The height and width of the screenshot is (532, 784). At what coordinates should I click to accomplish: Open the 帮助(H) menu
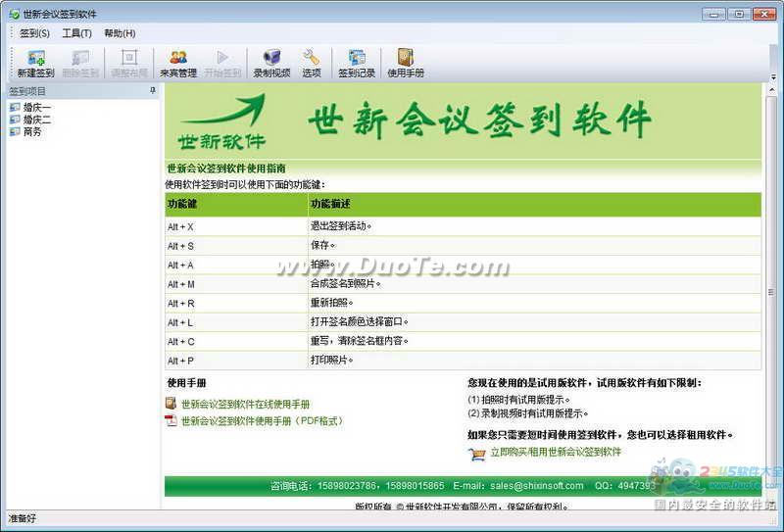[x=120, y=33]
